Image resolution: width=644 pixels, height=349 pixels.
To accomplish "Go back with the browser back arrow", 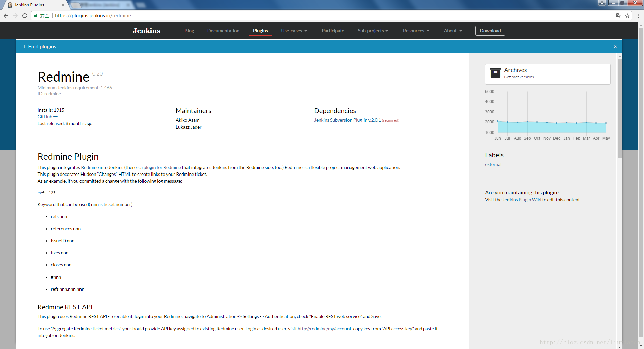I will (x=6, y=16).
